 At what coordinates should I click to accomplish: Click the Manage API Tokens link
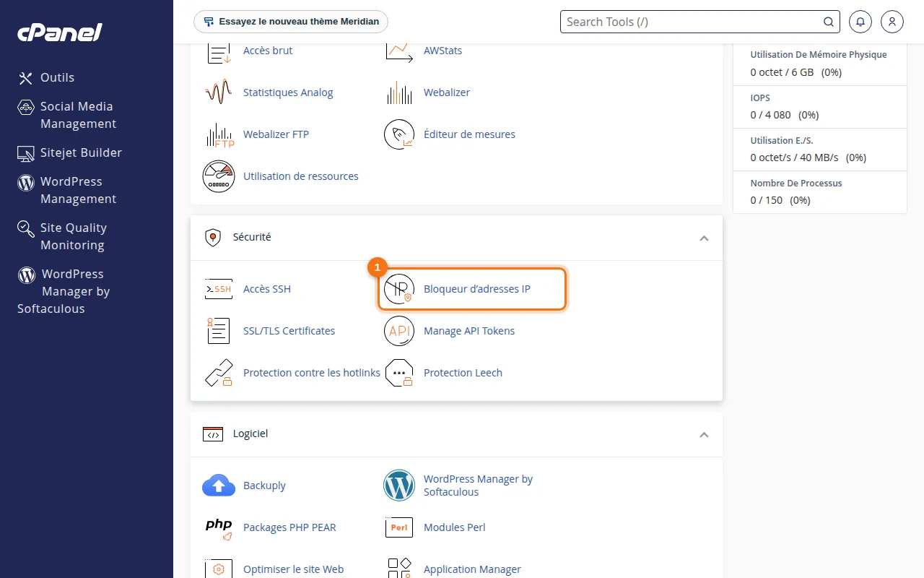[469, 331]
